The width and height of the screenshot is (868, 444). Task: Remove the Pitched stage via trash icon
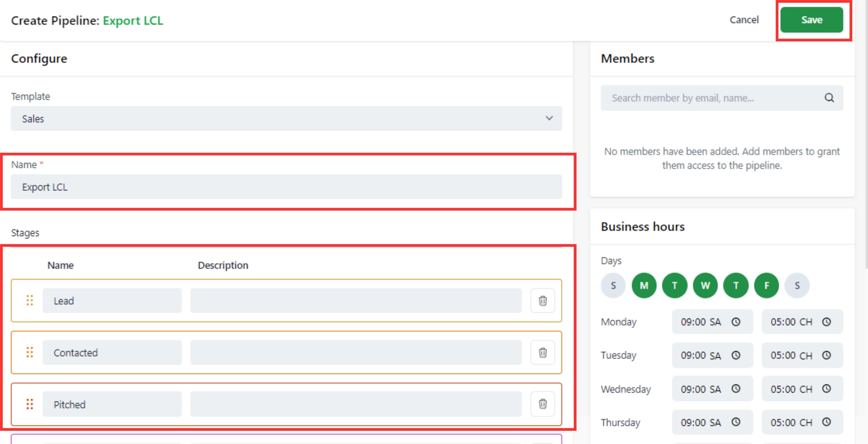point(542,404)
